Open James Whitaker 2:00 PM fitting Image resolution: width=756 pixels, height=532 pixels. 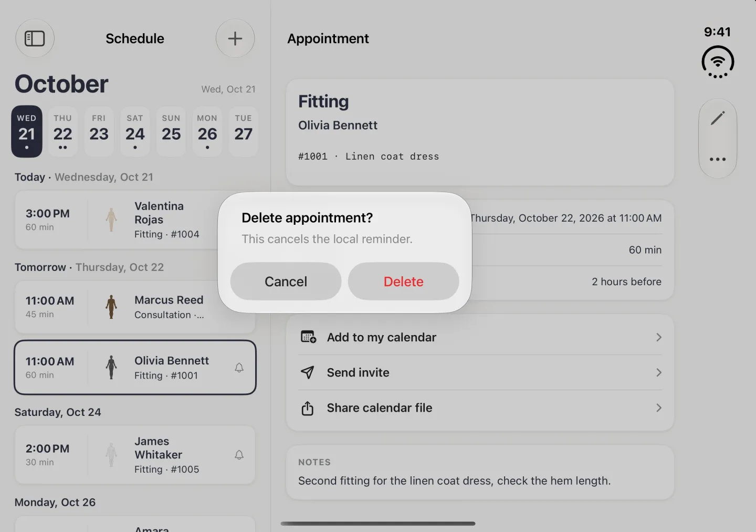[x=135, y=455]
